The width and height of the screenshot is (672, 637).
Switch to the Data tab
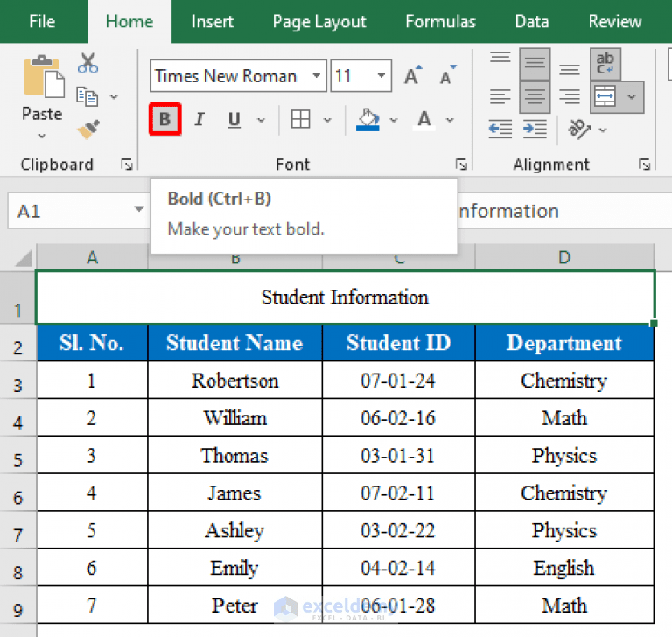(532, 21)
